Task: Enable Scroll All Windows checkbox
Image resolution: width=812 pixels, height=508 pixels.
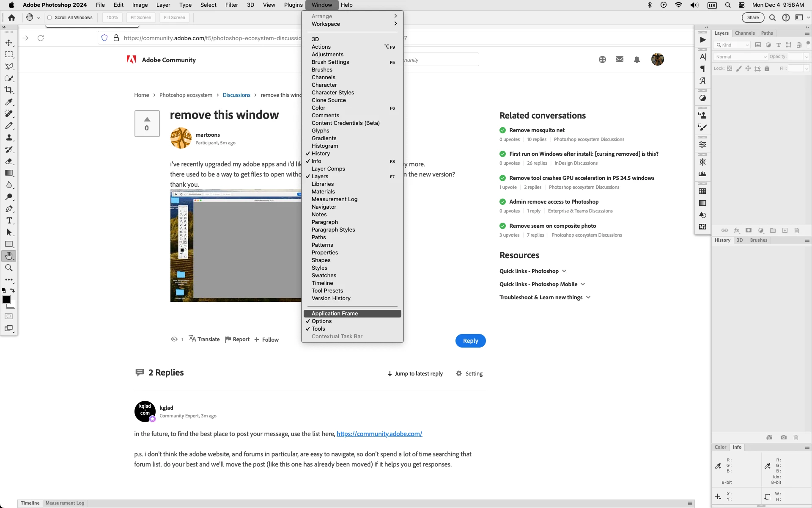Action: (49, 18)
